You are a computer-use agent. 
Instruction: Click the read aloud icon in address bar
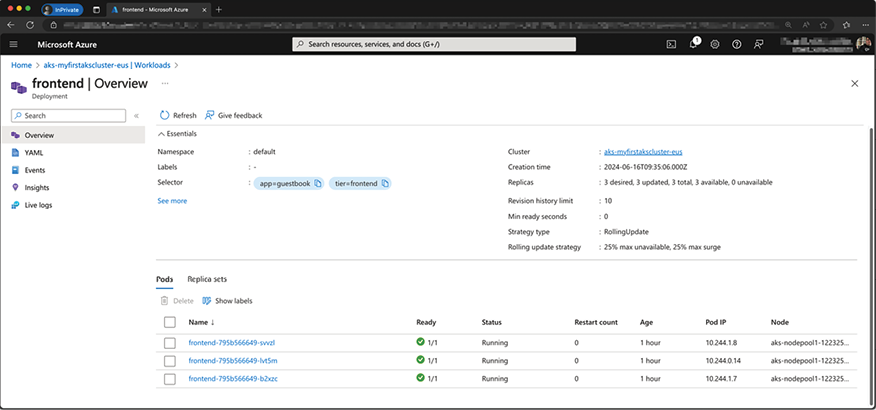[x=806, y=25]
